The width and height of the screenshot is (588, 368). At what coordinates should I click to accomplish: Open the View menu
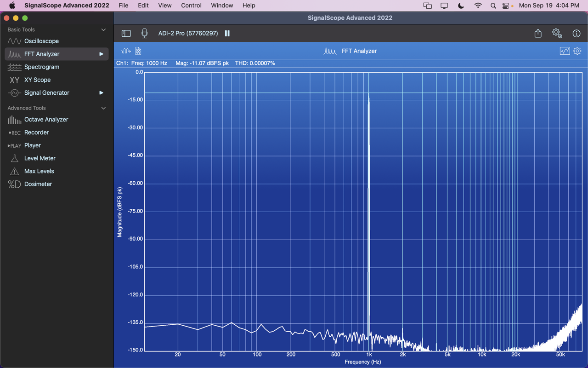pyautogui.click(x=164, y=6)
